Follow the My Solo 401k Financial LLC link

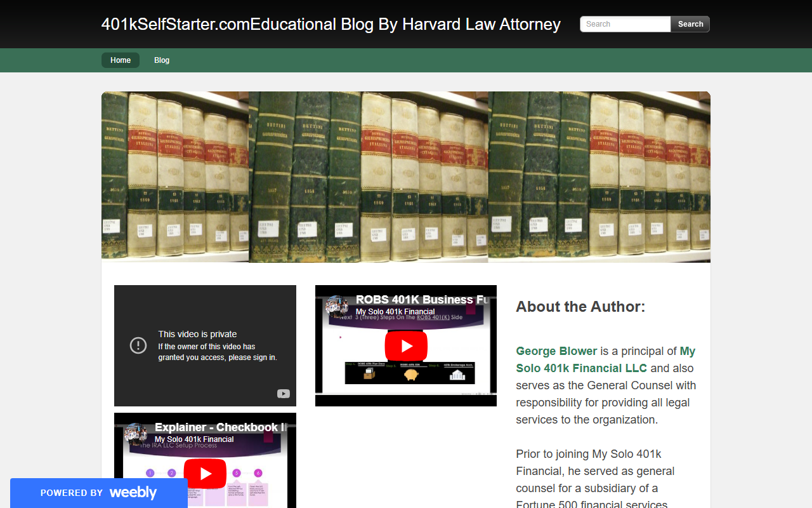606,359
